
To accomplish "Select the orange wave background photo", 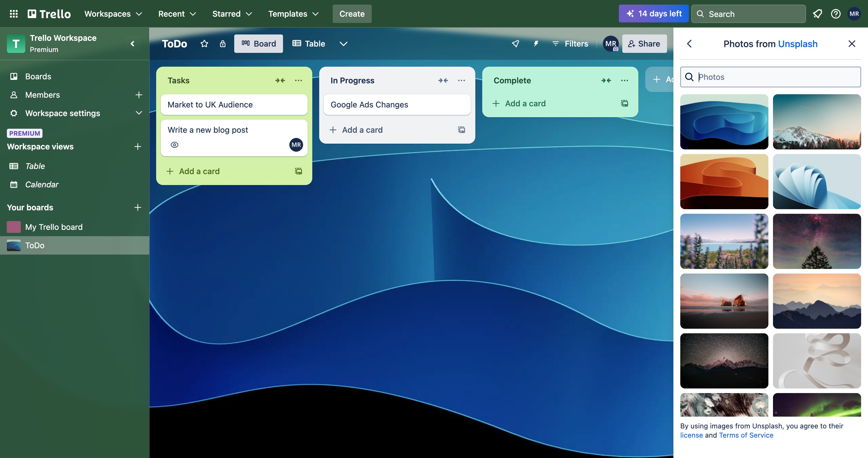I will pos(724,181).
